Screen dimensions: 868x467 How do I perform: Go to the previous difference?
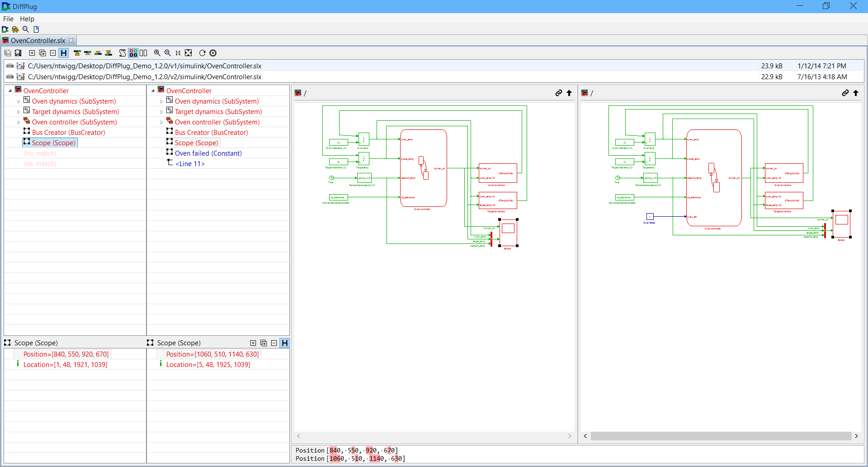(88, 53)
